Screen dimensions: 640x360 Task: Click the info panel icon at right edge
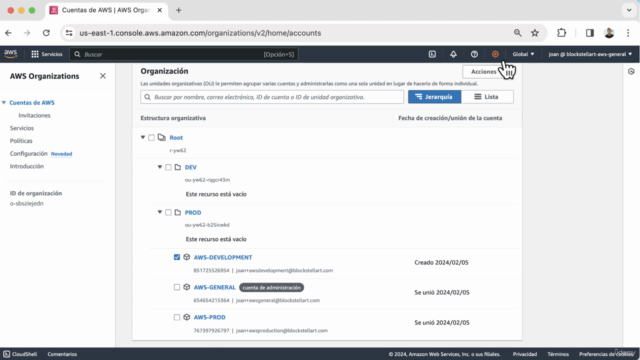631,71
